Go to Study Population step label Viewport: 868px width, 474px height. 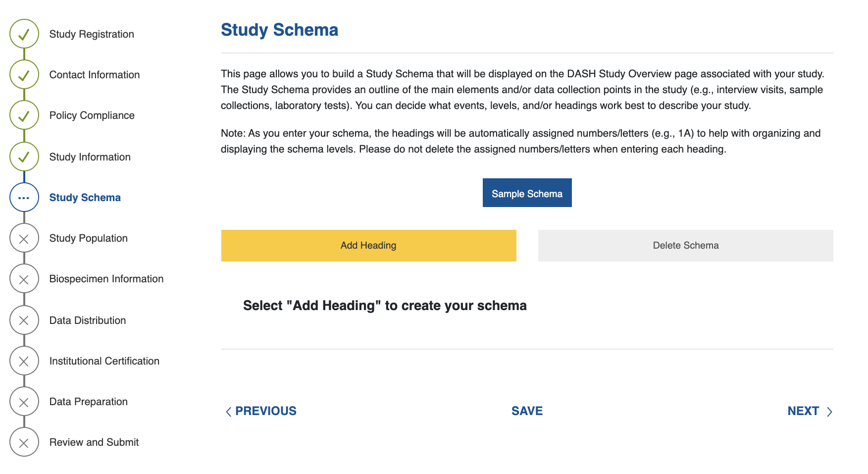point(88,238)
